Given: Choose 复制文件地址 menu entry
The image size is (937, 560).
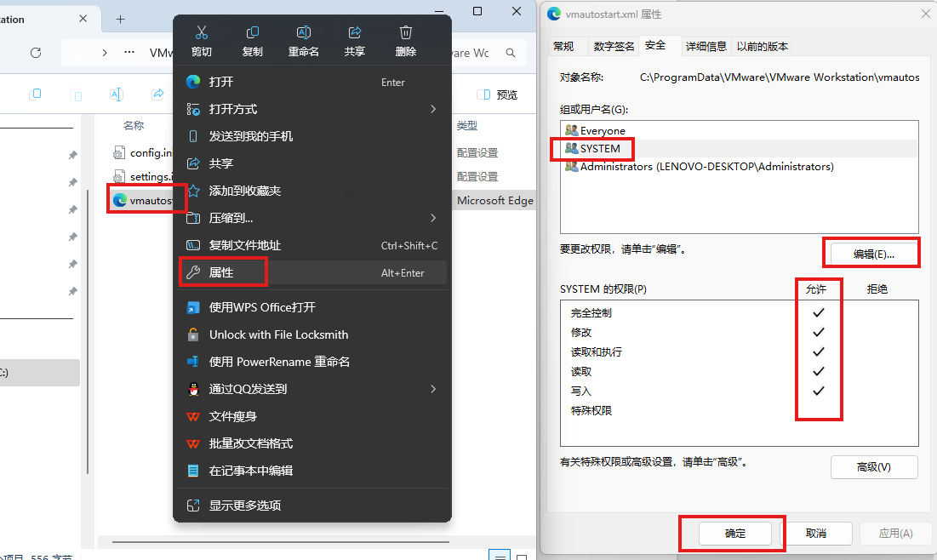Looking at the screenshot, I should point(312,245).
